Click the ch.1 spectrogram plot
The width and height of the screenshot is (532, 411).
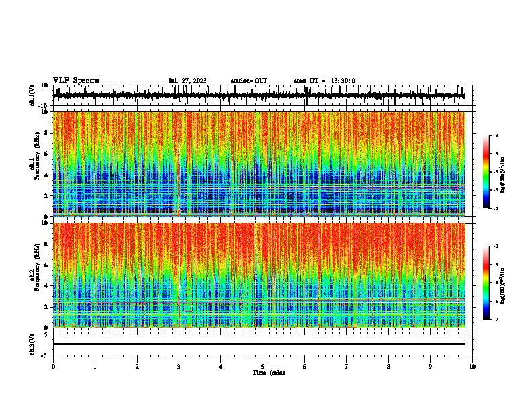click(x=259, y=164)
